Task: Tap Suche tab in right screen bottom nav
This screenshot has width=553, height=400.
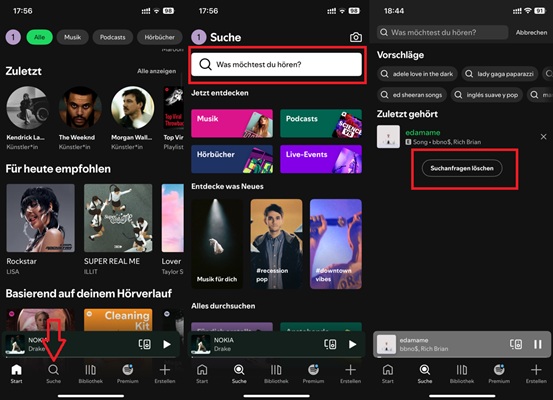Action: (425, 374)
